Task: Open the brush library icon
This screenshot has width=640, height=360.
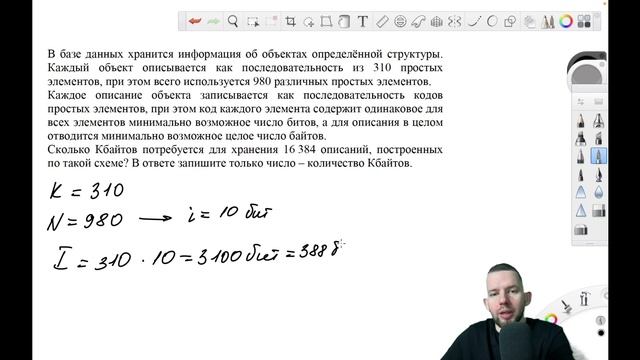Action: pos(598,102)
